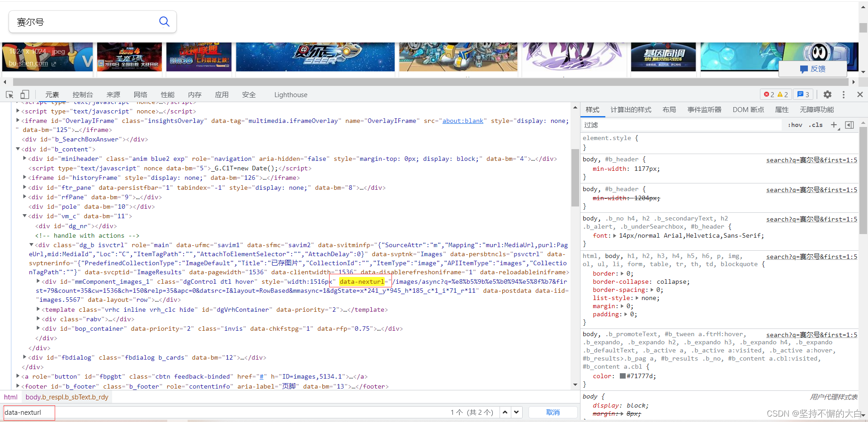
Task: Select the 属性 subtab
Action: point(782,110)
